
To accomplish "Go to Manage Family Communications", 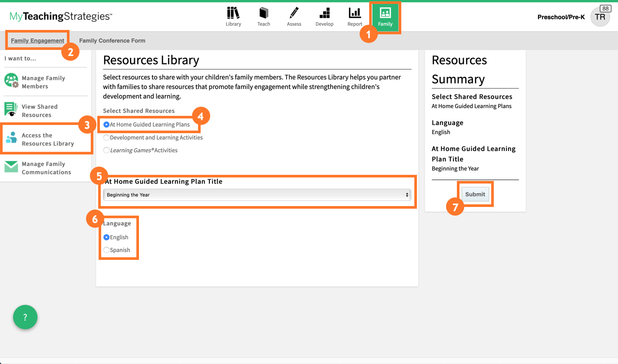I will point(46,168).
